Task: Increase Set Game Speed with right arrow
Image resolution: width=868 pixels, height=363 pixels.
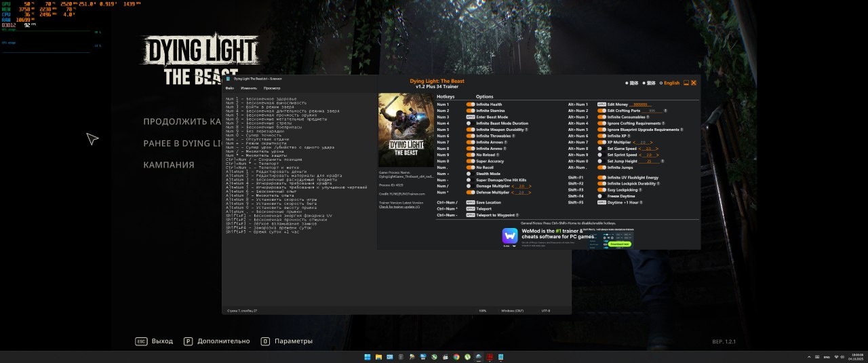Action: 658,149
